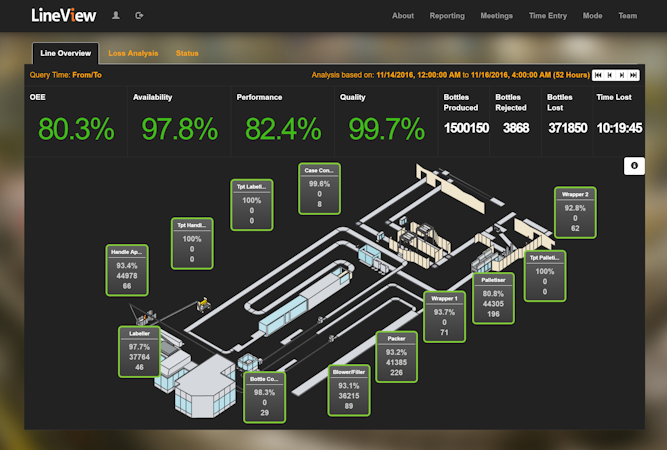
Task: Select the Case Con... machine card
Action: click(319, 188)
